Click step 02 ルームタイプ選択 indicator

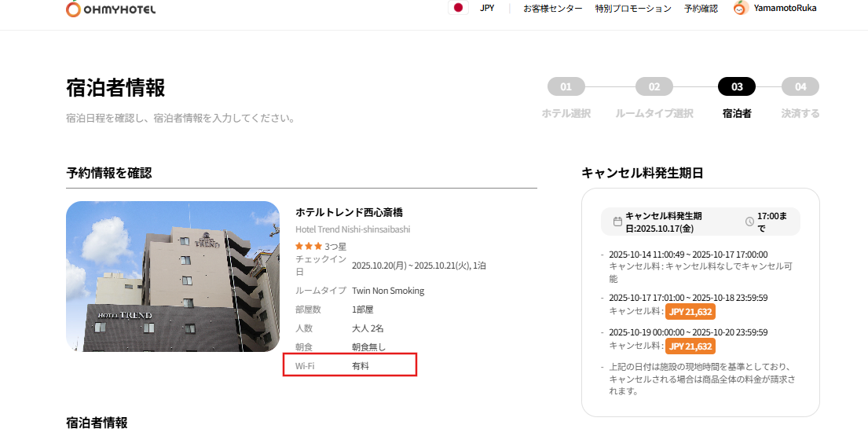tap(654, 87)
